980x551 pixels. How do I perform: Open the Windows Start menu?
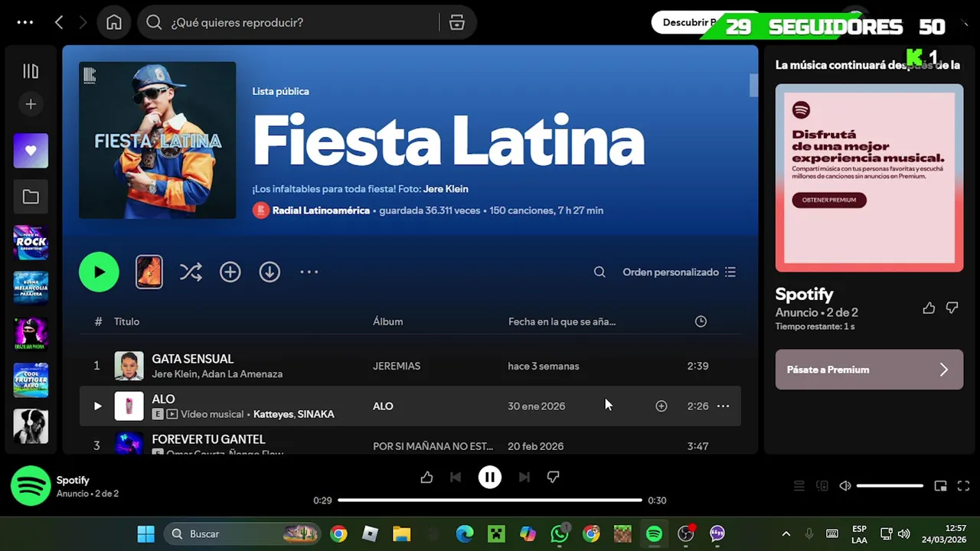click(145, 533)
